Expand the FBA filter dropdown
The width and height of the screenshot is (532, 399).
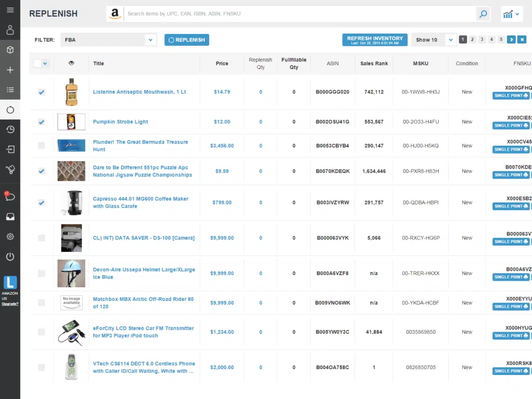pos(151,40)
